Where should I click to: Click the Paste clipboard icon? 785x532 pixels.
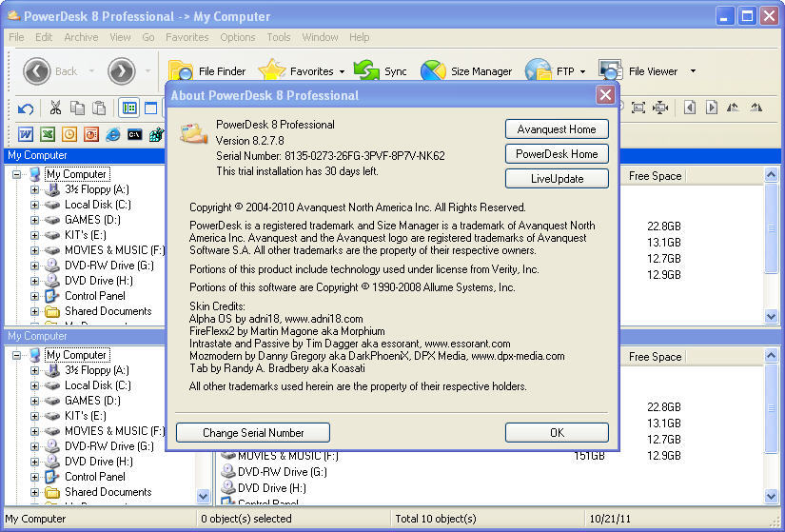(99, 108)
